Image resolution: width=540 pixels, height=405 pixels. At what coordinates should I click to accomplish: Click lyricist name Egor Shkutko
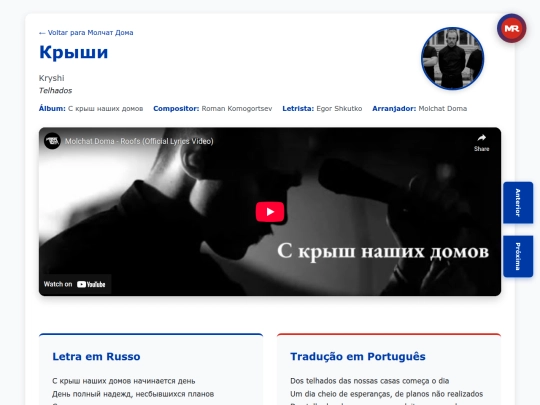pos(339,109)
